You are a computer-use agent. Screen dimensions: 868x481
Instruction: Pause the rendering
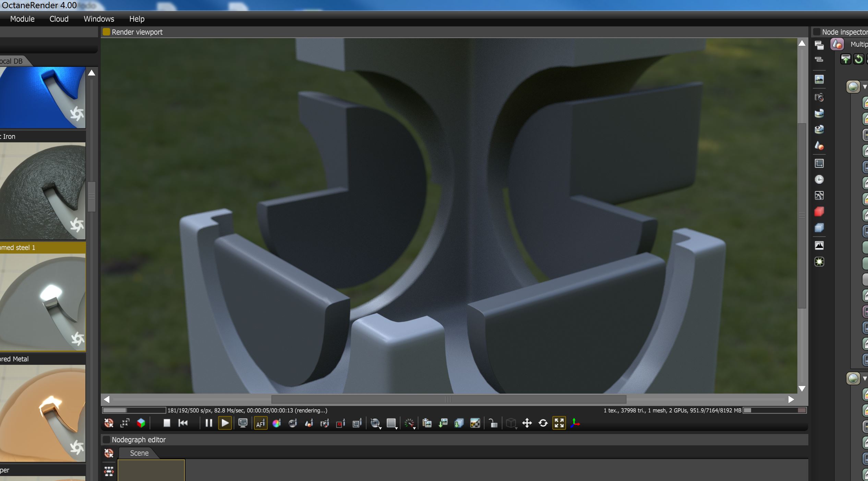click(208, 423)
